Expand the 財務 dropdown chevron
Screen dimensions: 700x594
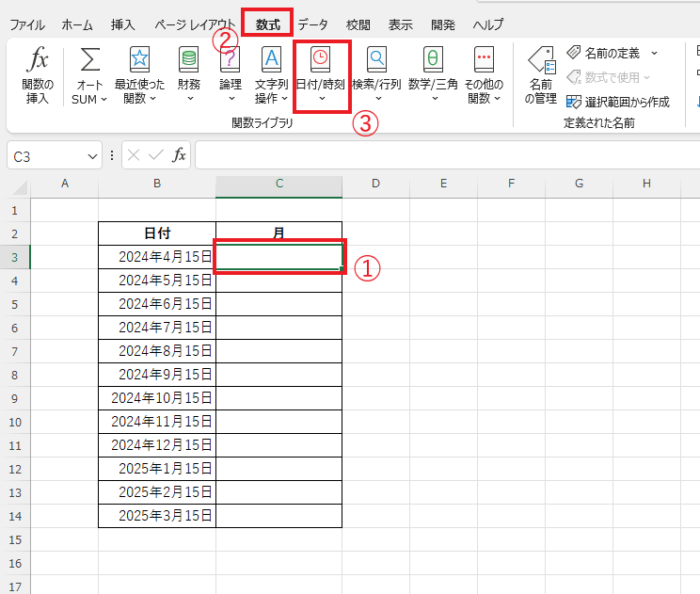pyautogui.click(x=190, y=99)
